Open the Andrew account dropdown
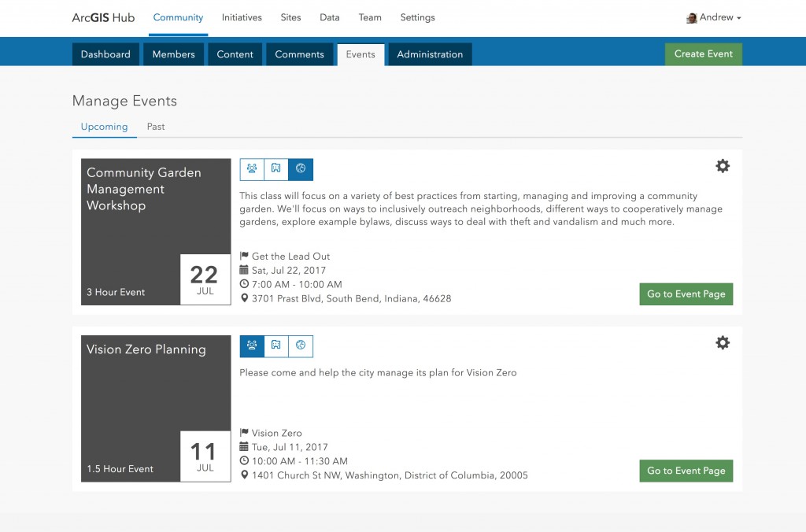 pos(713,17)
